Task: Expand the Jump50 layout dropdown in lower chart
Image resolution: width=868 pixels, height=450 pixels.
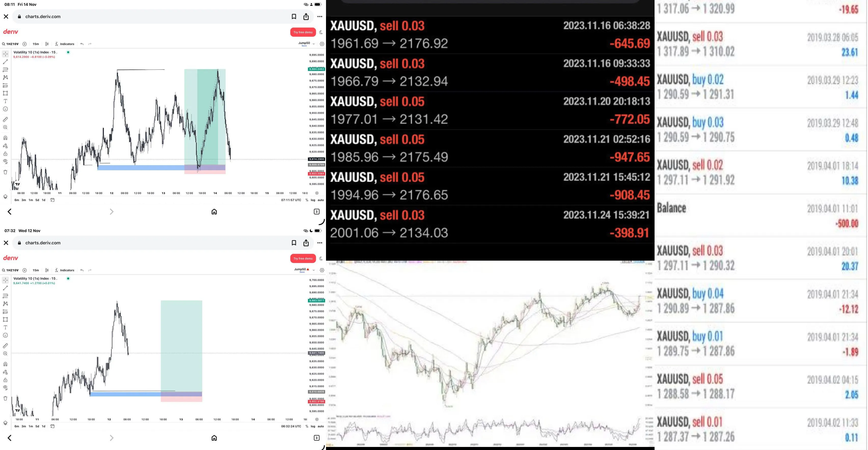Action: tap(314, 270)
